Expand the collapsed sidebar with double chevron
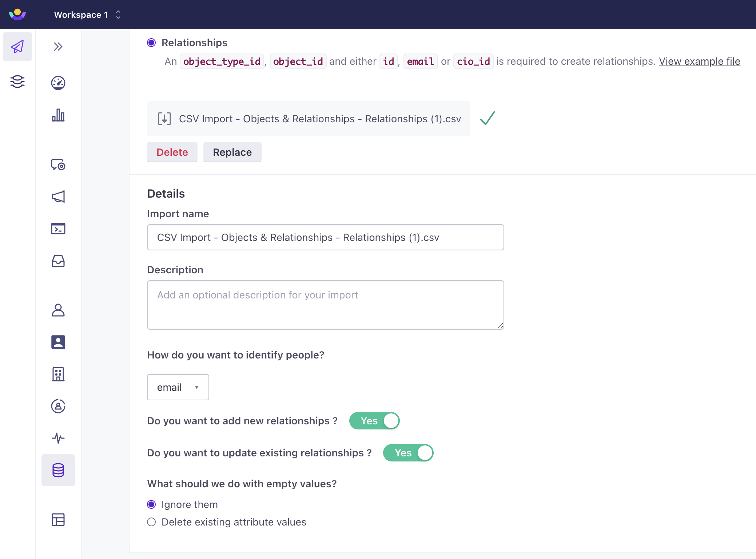The image size is (756, 559). click(58, 47)
